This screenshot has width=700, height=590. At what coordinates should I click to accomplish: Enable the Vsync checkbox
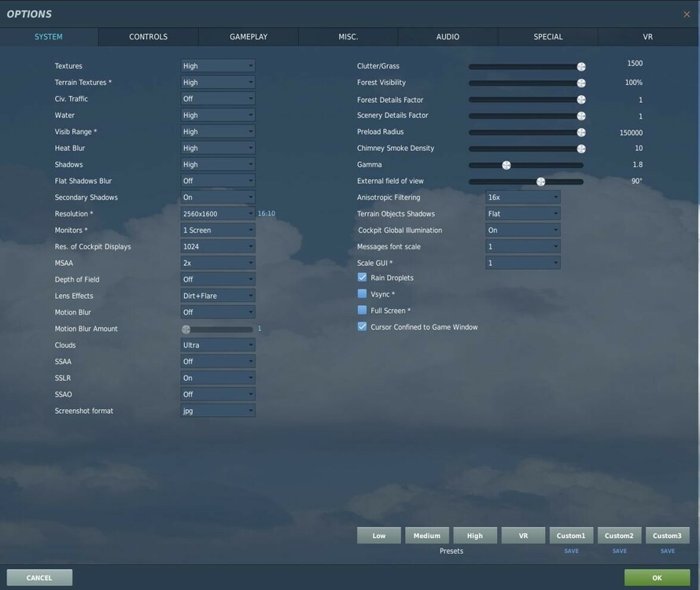click(362, 293)
